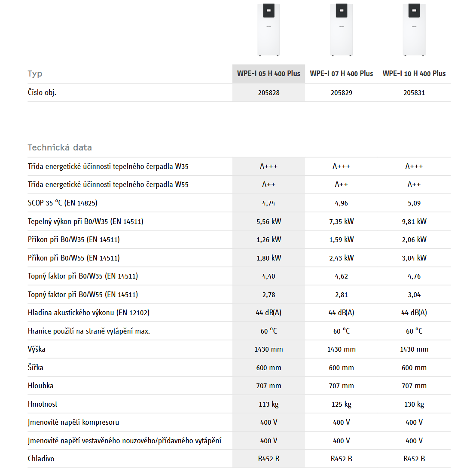Click order number 205831
476x469 pixels.
click(x=414, y=92)
